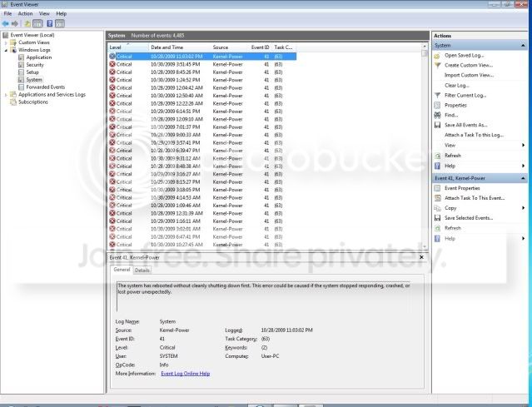The image size is (532, 407).
Task: Click the blue Help toolbar icon
Action: click(49, 23)
